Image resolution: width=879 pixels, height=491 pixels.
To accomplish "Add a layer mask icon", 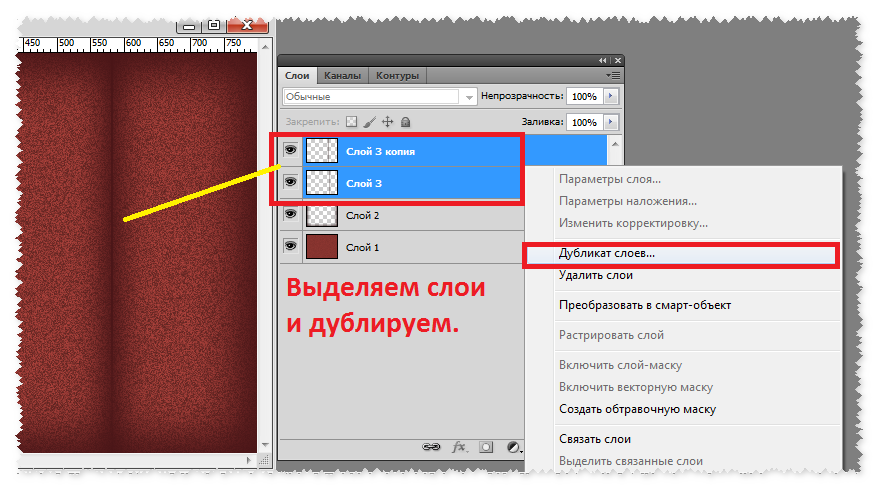I will click(486, 447).
